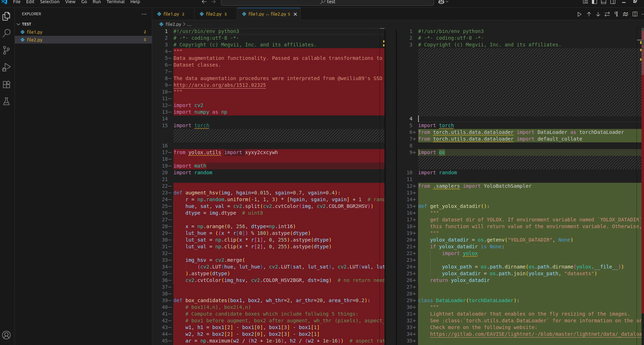Split the editor to the right

tap(635, 14)
